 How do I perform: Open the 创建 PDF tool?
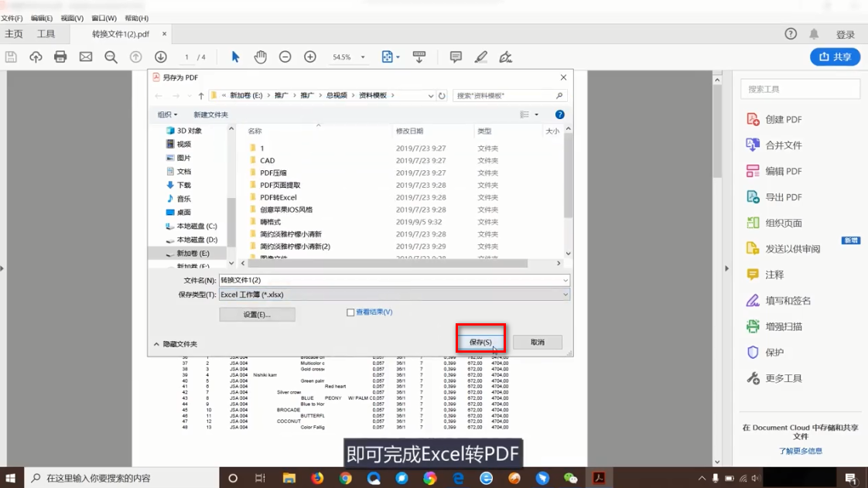[774, 120]
